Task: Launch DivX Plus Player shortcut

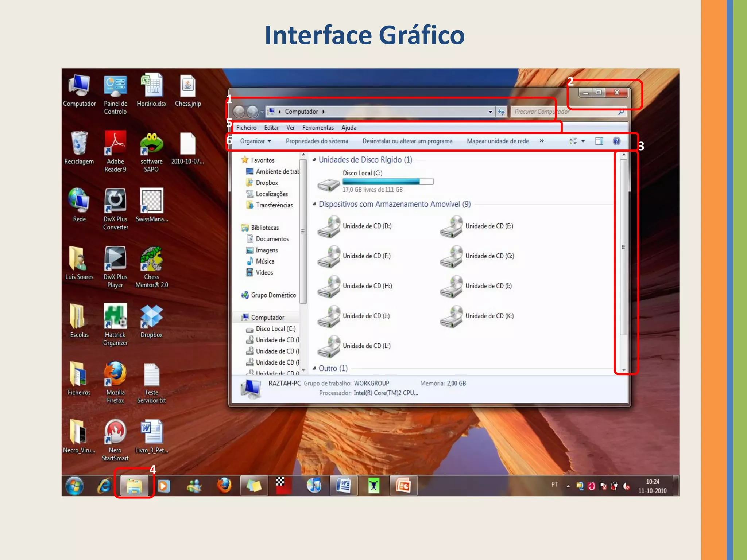Action: pos(115,267)
